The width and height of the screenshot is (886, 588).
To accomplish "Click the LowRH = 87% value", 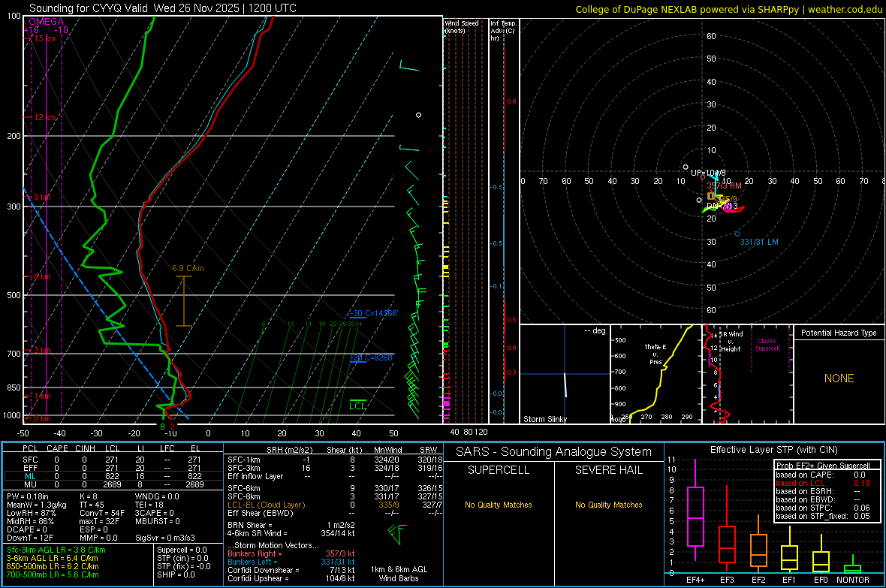I will tap(31, 514).
